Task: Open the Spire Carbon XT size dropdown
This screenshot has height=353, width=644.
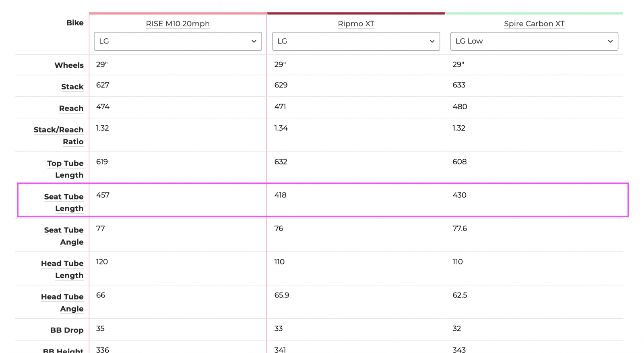Action: click(534, 41)
